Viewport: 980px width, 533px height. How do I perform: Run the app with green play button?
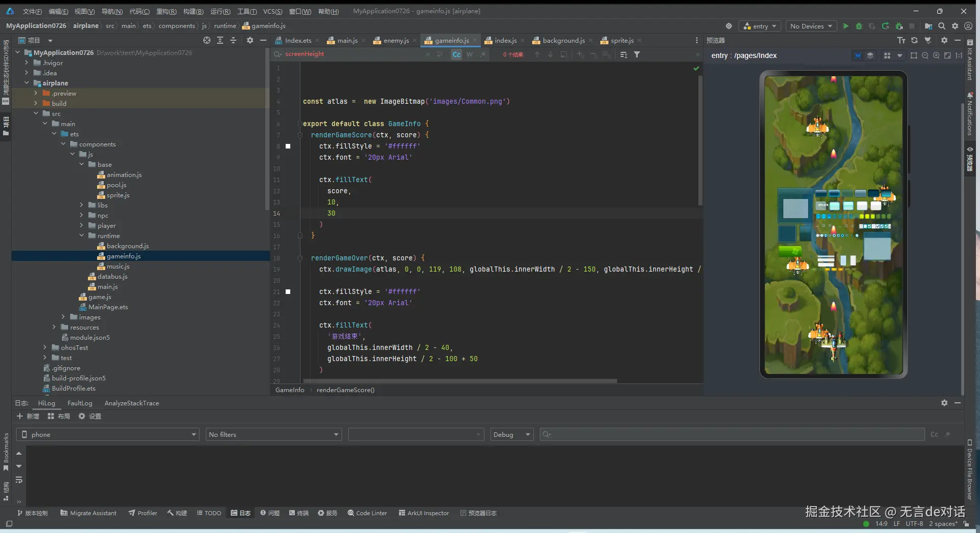tap(846, 26)
